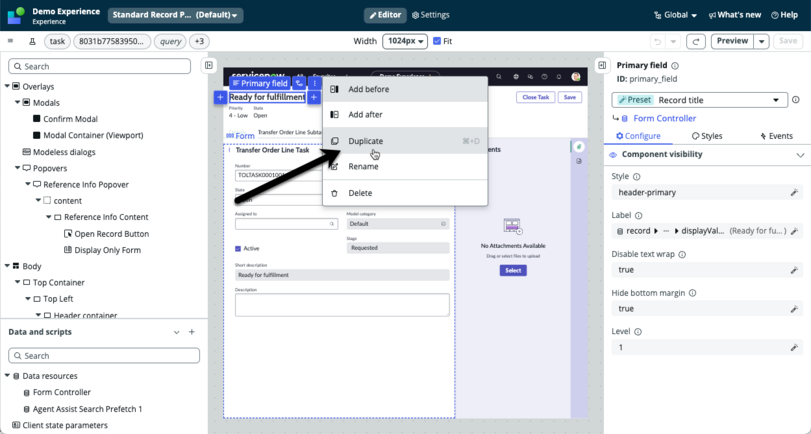This screenshot has height=434, width=811.
Task: Open the Settings view
Action: point(430,15)
